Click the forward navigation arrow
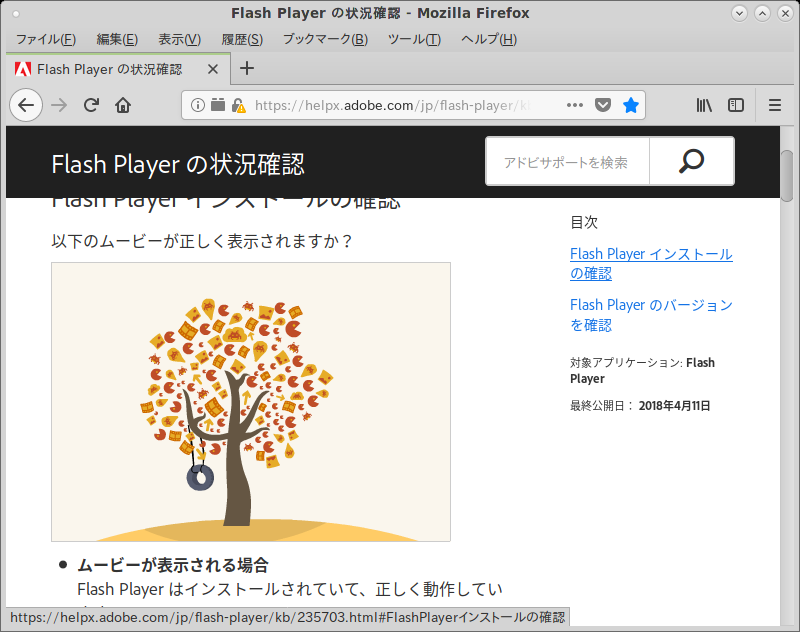This screenshot has width=800, height=632. 59,105
